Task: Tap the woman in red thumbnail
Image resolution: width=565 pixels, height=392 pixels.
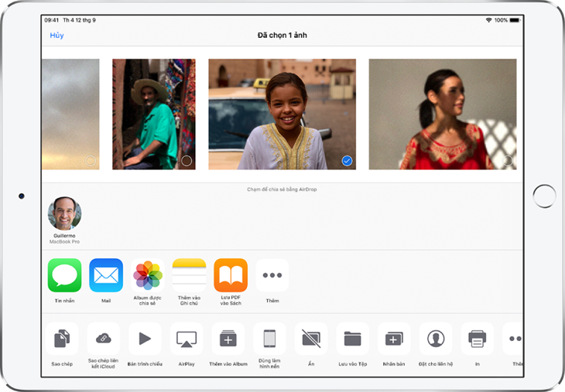Action: click(x=443, y=114)
